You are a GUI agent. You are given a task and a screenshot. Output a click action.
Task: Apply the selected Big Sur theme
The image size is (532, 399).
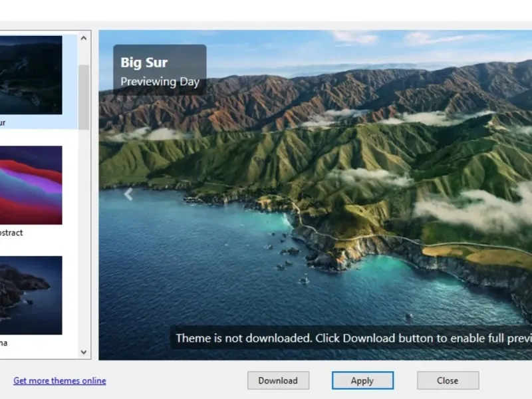click(x=362, y=380)
